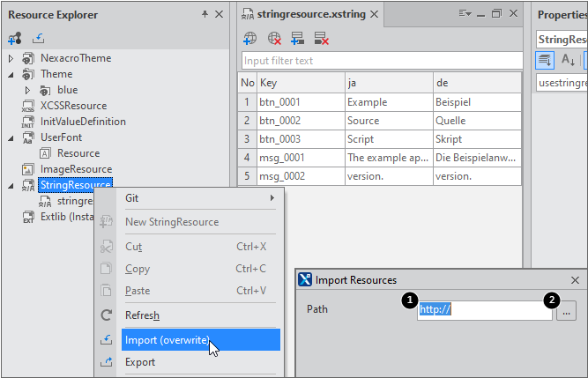Click the delete language (globe x) icon
The height and width of the screenshot is (378, 588).
click(274, 39)
